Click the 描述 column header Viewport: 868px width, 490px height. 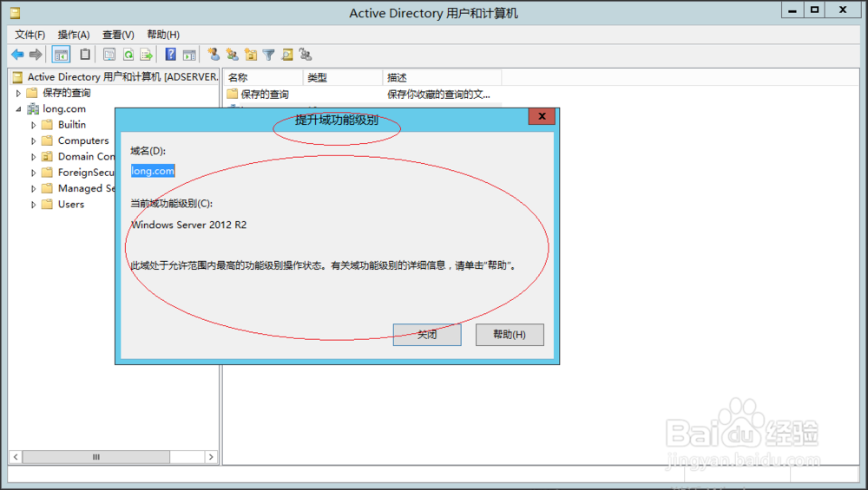442,77
